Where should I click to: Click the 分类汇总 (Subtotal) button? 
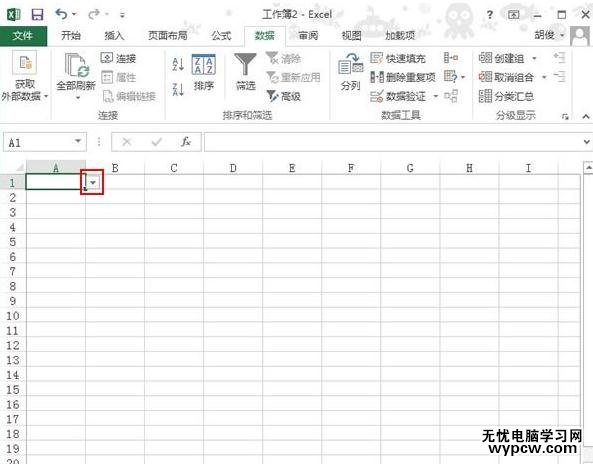pos(506,96)
